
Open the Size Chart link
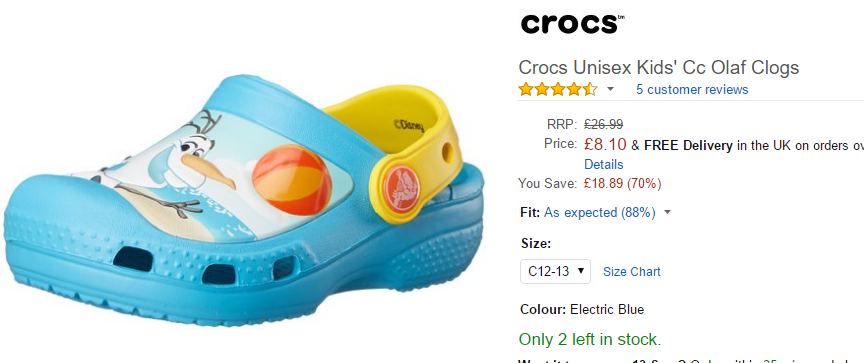[x=631, y=272]
